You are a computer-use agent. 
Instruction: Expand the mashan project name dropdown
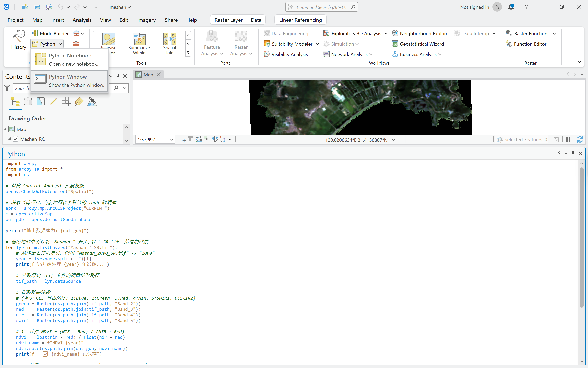click(x=120, y=7)
